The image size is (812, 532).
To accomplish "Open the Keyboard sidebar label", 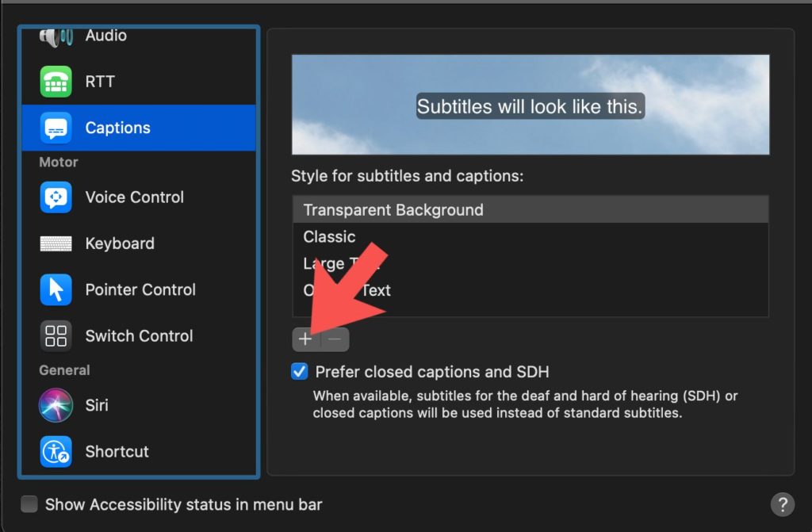I will (121, 243).
